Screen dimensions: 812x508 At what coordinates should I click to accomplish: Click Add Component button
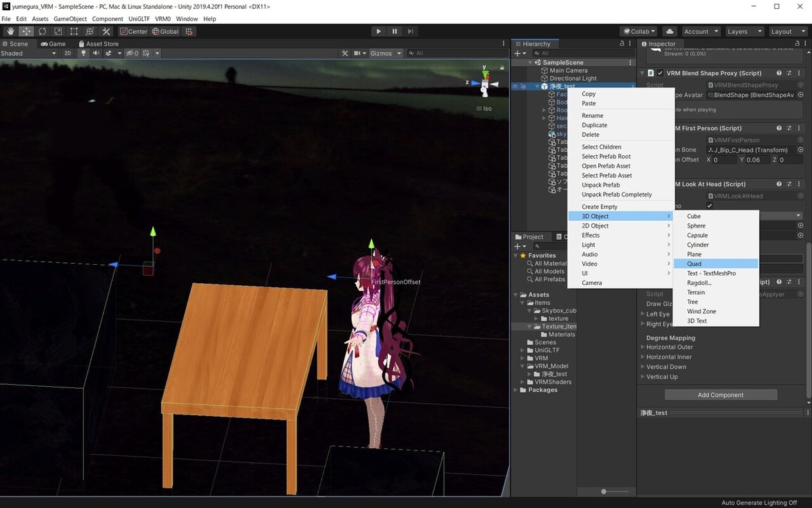721,395
